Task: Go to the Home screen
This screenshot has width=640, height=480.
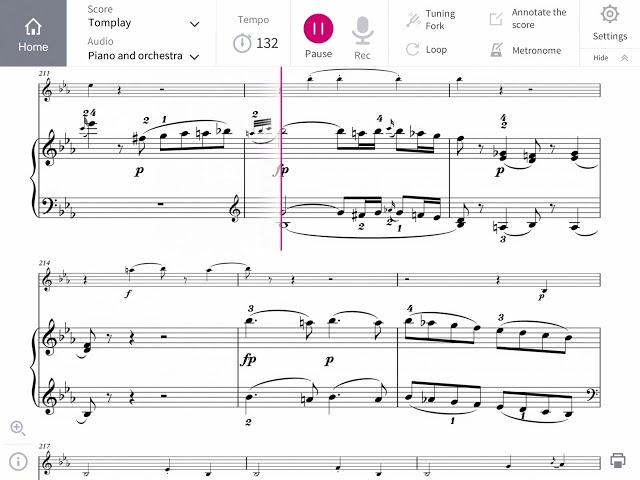Action: tap(33, 33)
